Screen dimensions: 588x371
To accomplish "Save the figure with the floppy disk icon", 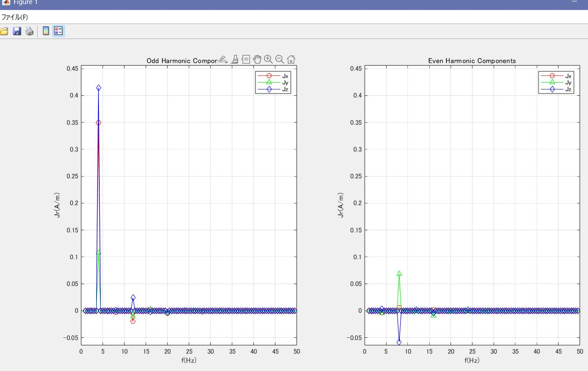I will click(17, 31).
